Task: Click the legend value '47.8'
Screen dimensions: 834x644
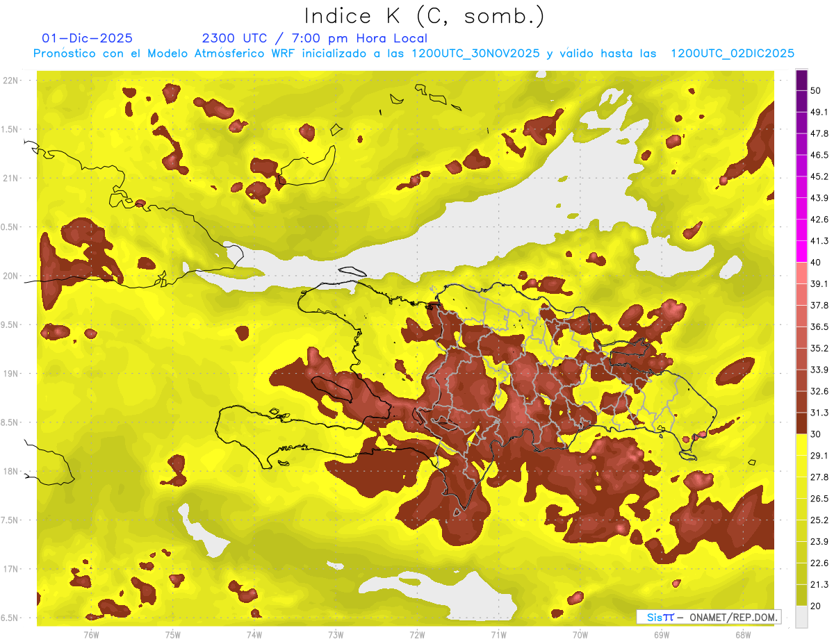Action: pyautogui.click(x=819, y=133)
